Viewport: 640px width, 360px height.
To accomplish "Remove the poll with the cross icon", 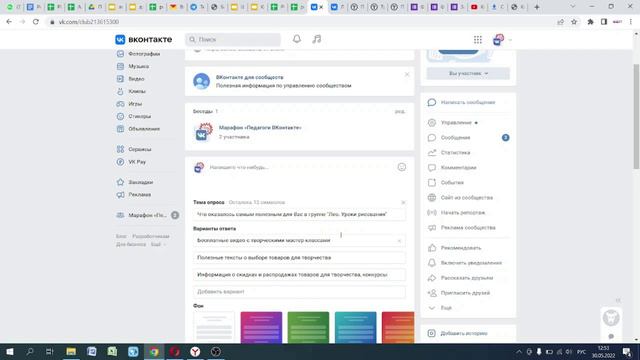I will point(403,202).
